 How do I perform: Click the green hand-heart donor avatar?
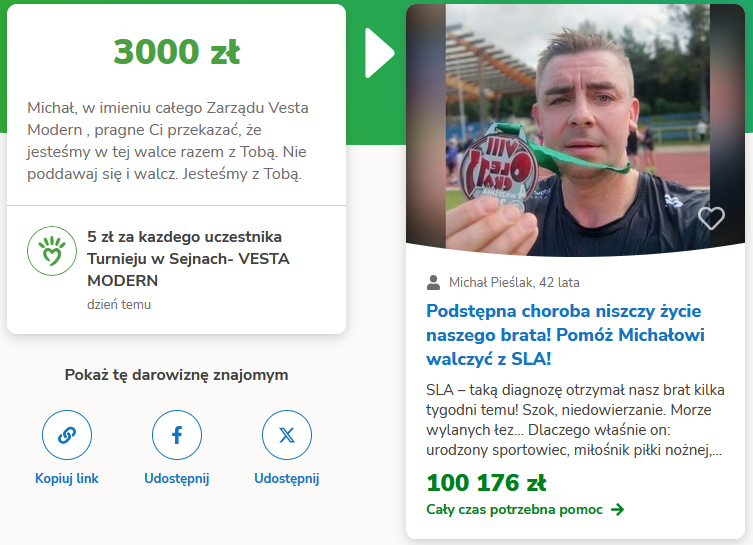click(x=52, y=251)
